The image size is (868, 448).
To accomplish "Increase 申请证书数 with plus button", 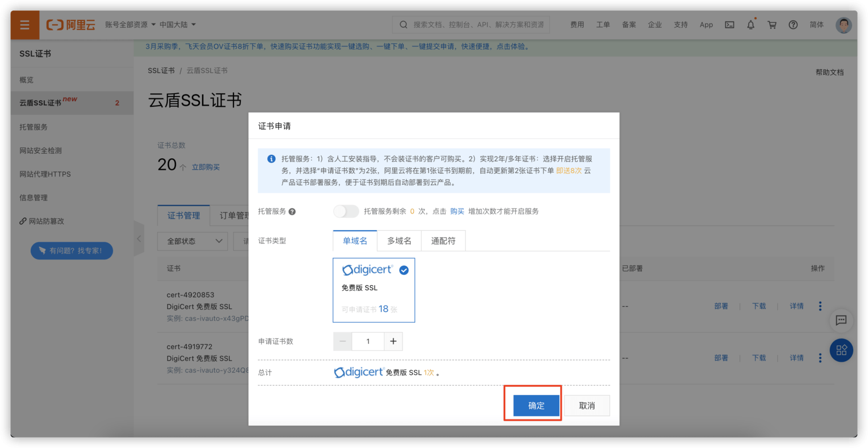I will point(393,341).
